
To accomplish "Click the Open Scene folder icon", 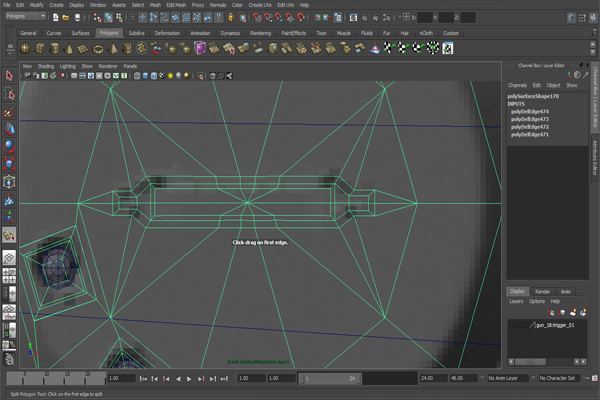I will coord(66,17).
